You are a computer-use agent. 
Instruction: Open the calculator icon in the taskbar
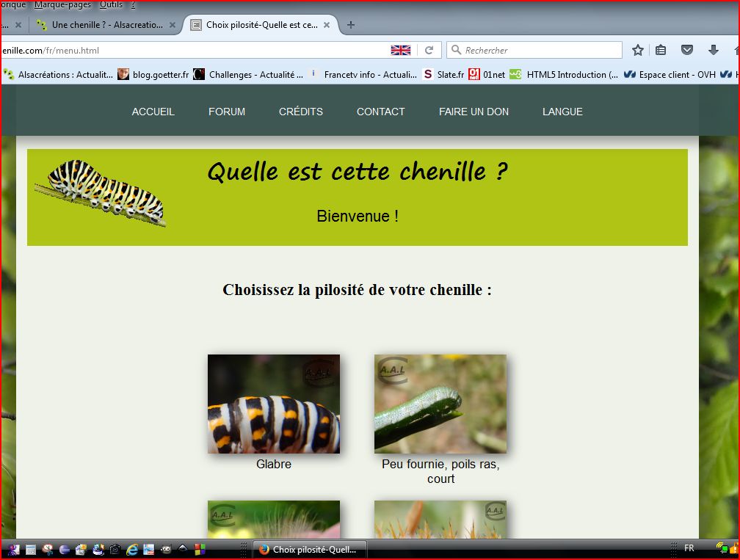click(31, 549)
